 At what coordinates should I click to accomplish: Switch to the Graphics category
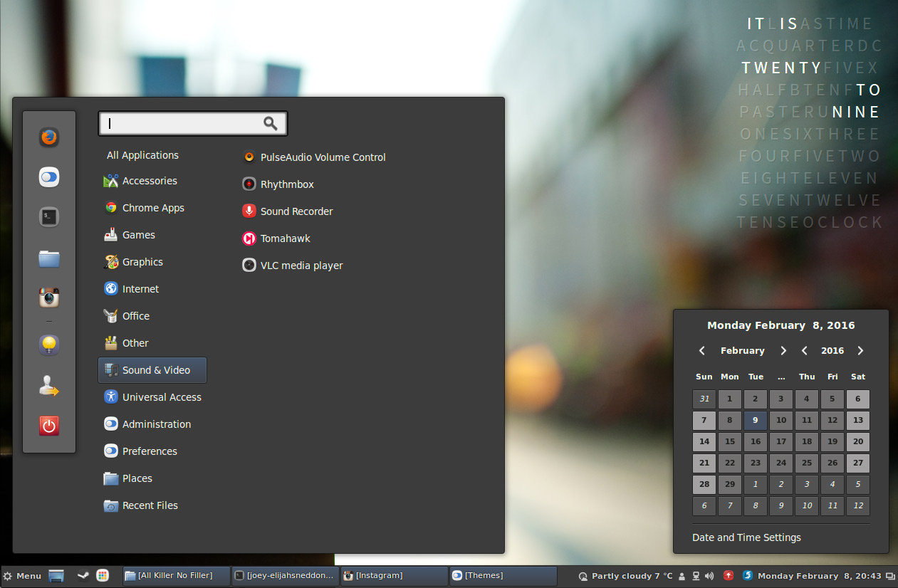(141, 261)
